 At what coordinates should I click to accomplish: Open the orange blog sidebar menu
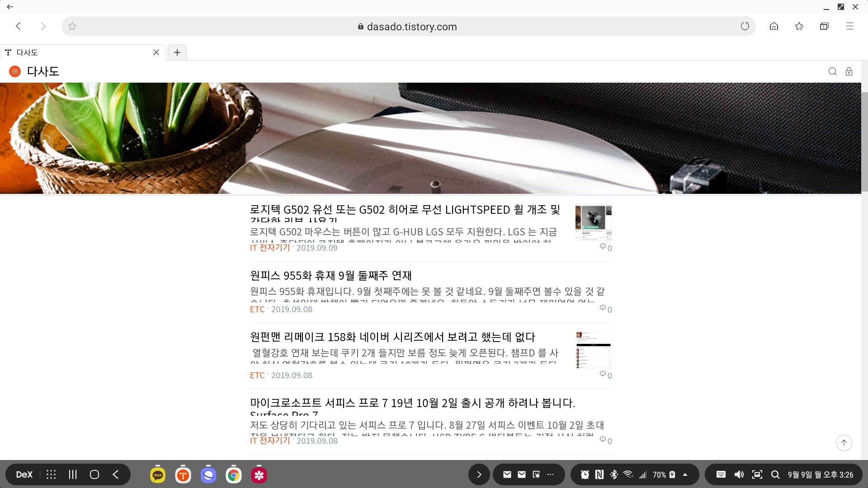[15, 71]
